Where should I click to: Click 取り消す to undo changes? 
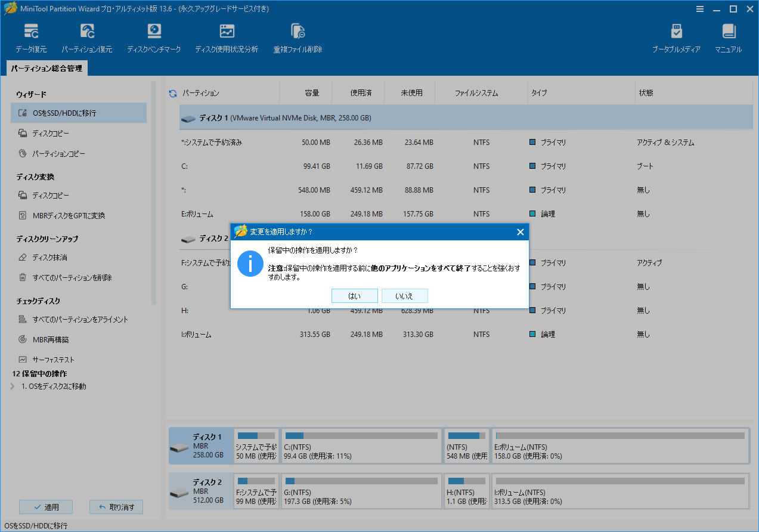pos(116,506)
